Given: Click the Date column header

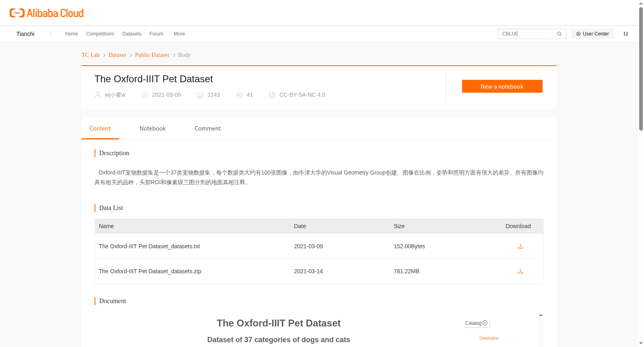Looking at the screenshot, I should pyautogui.click(x=300, y=226).
